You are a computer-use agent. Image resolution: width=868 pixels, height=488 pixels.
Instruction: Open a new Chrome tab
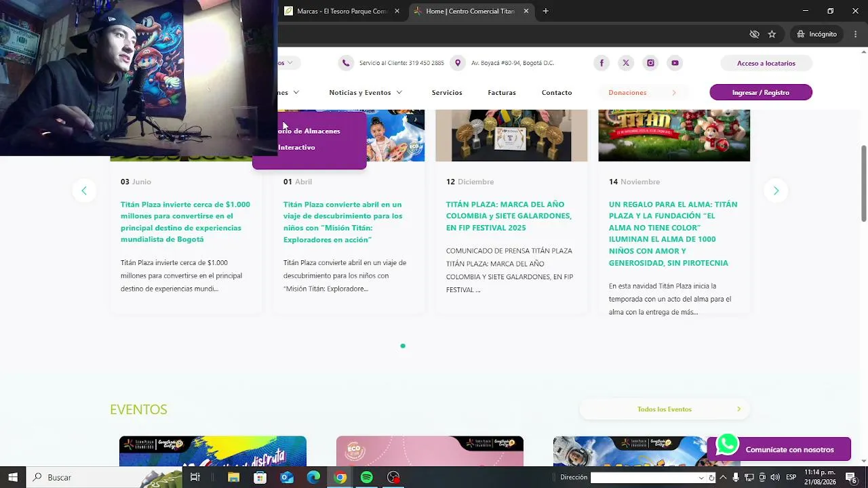[545, 11]
